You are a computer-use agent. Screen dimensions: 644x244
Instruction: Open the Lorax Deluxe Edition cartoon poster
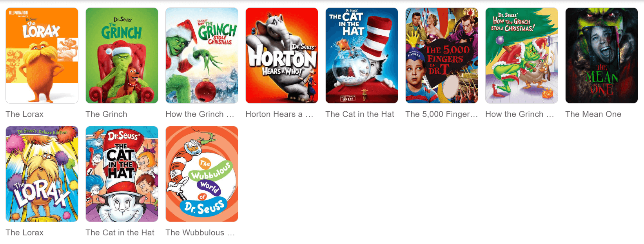click(42, 174)
